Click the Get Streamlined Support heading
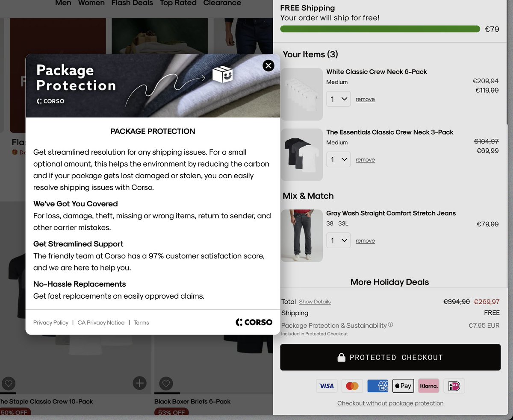Screen dimensions: 513x420 78,244
